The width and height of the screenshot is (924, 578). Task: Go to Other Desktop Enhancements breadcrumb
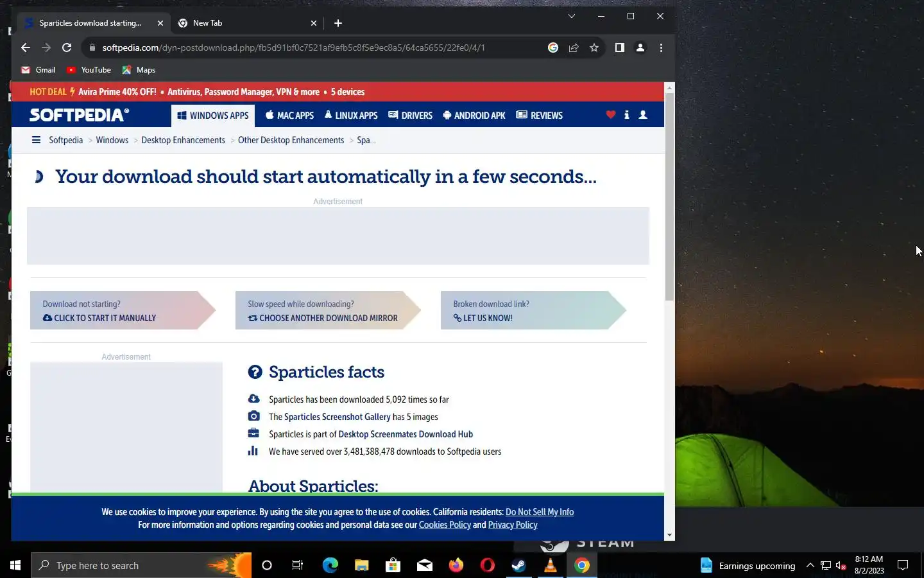point(291,140)
